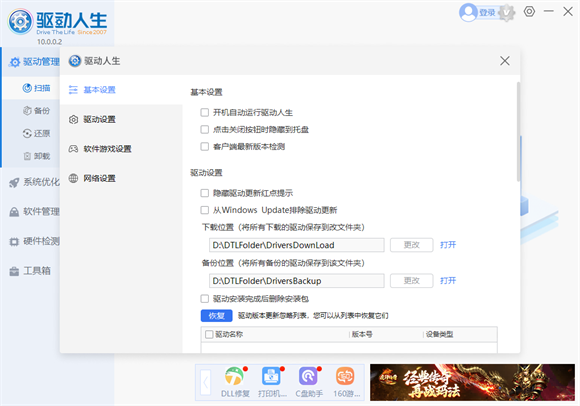Select the 还原 restore item in sidebar
This screenshot has width=580, height=406.
tap(36, 133)
